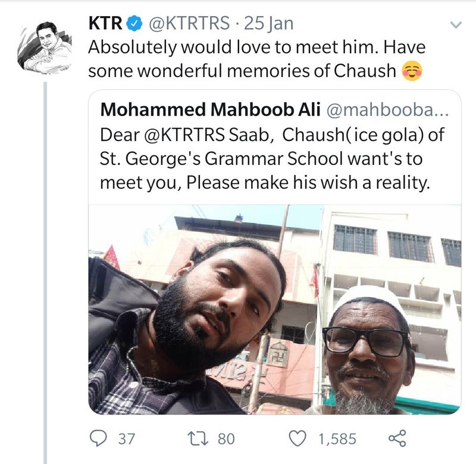Screen dimensions: 476x464
Task: Open the share icon menu
Action: click(x=396, y=439)
